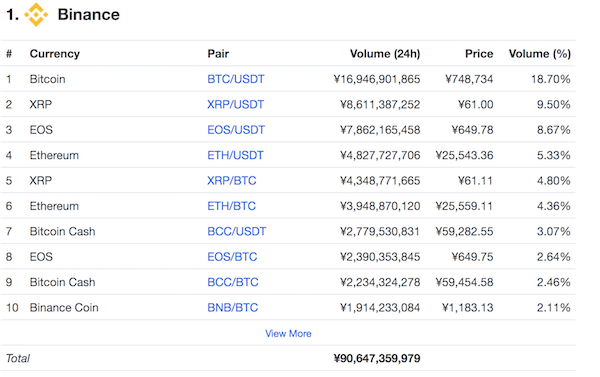Click the total volume ¥90,647,359,979
This screenshot has height=377, width=600.
(377, 359)
